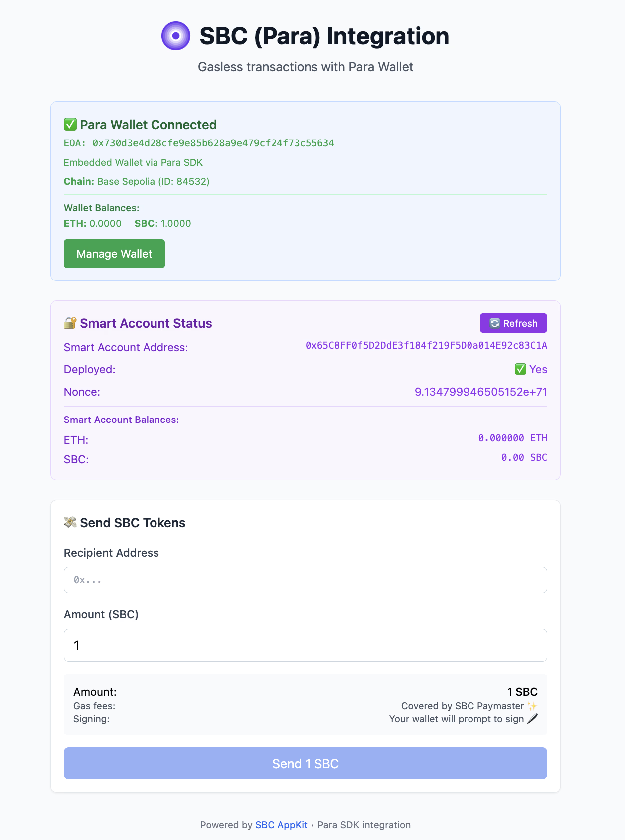625x840 pixels.
Task: Click the purple SBC logo icon
Action: (176, 36)
